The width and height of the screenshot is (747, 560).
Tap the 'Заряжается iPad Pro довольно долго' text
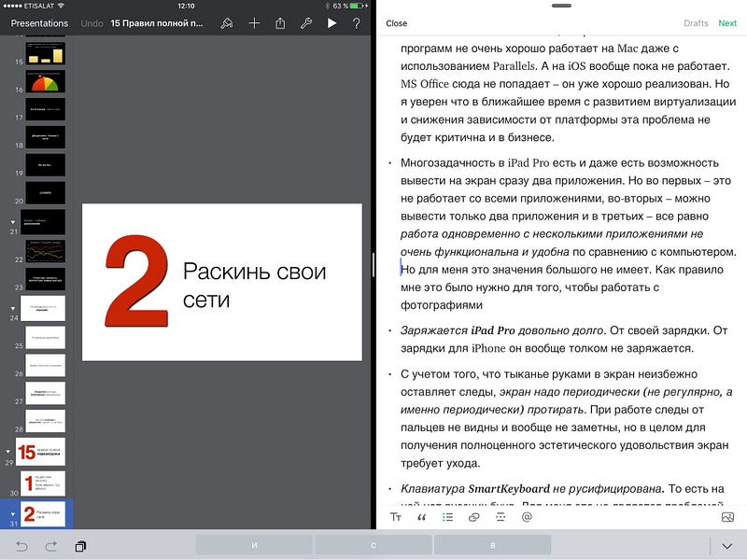coord(502,330)
